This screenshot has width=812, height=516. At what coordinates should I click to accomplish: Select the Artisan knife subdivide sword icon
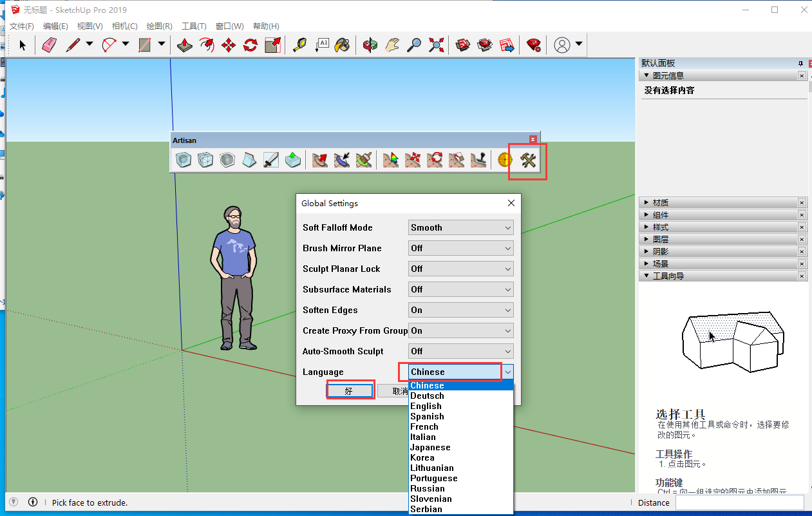click(x=271, y=160)
